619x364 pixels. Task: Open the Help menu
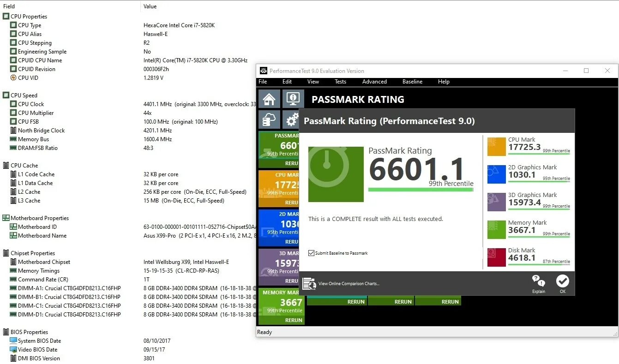pyautogui.click(x=444, y=82)
